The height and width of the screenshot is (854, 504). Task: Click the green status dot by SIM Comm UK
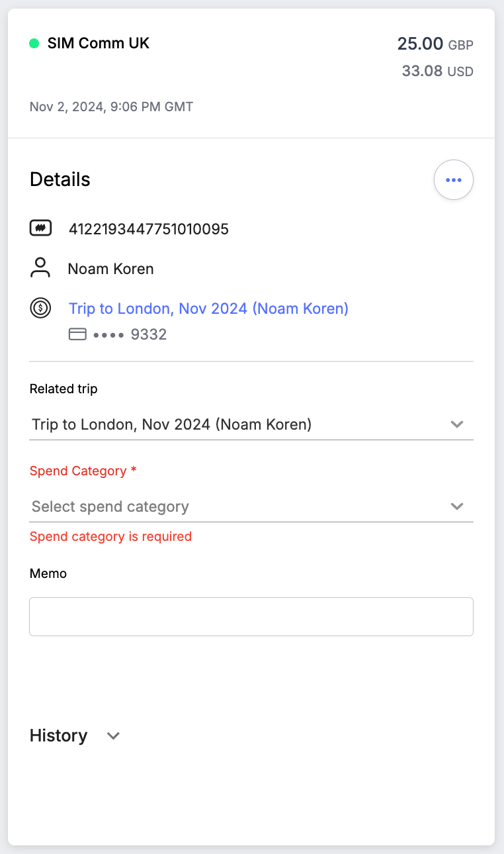34,44
